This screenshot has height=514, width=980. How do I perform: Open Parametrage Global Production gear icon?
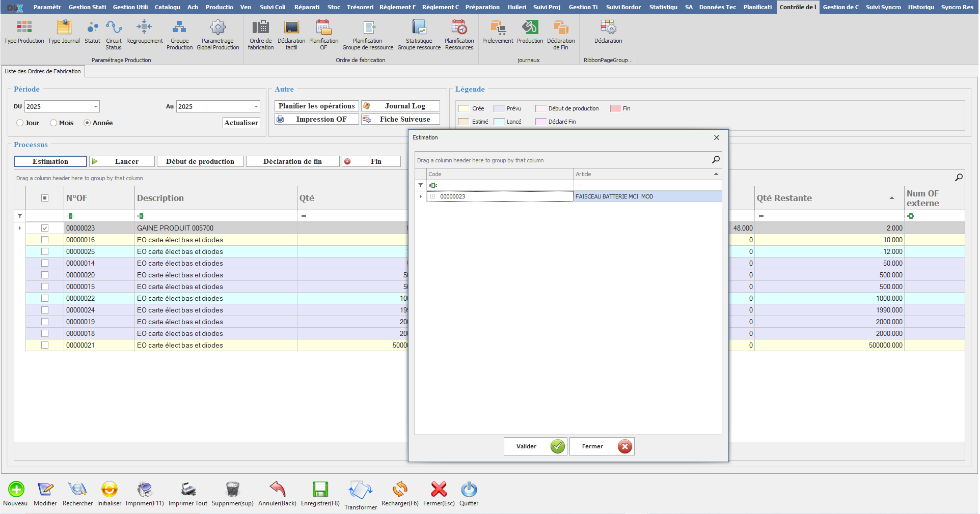(217, 27)
